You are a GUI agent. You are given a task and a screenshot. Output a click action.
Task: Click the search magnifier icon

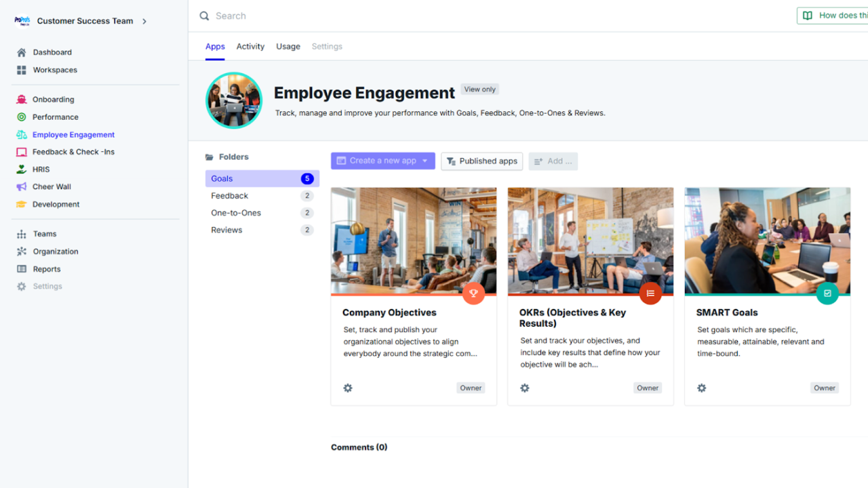[204, 16]
